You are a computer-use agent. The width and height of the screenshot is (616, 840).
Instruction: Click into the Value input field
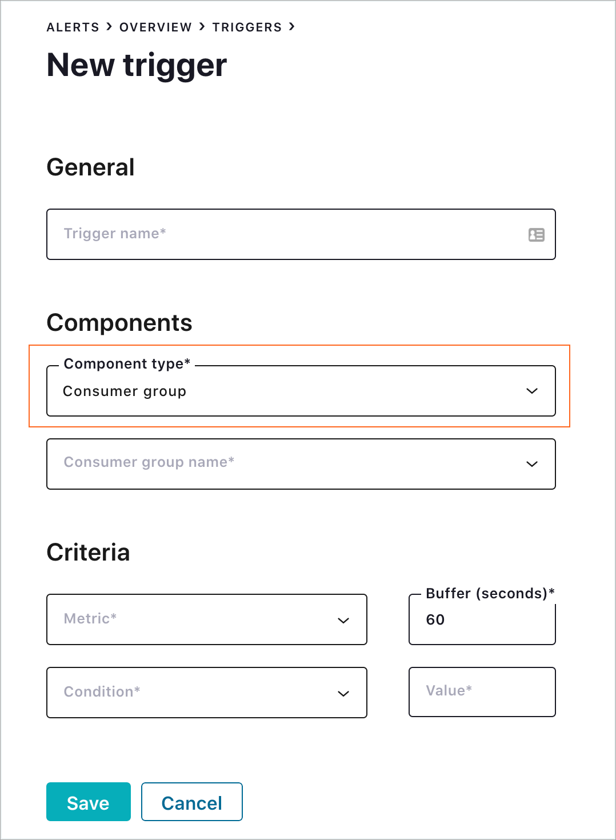click(482, 691)
